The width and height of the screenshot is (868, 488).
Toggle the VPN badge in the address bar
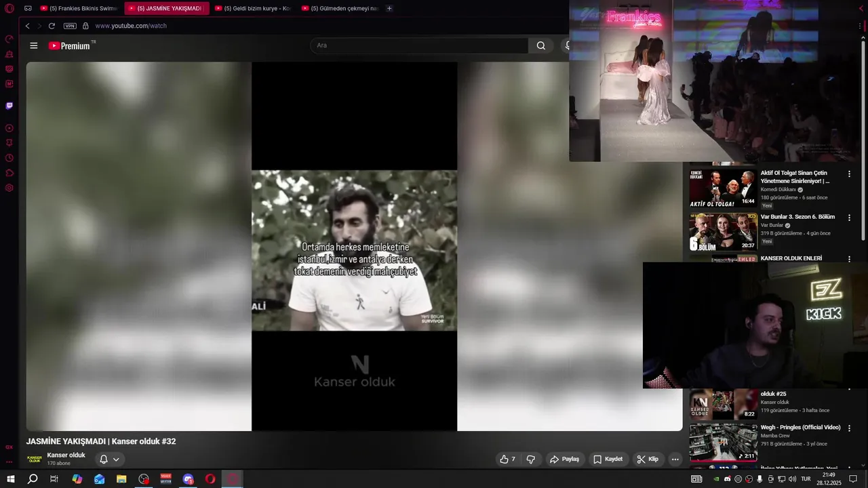point(70,26)
